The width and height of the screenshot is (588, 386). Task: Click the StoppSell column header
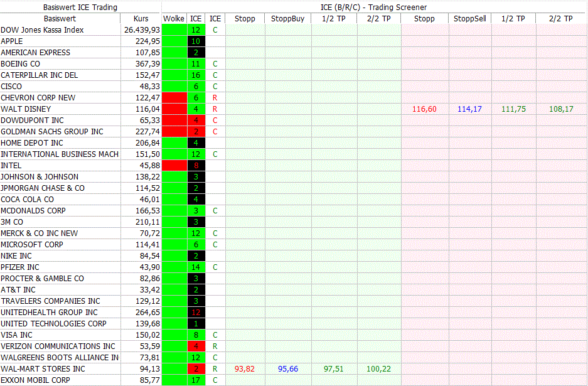click(x=469, y=18)
